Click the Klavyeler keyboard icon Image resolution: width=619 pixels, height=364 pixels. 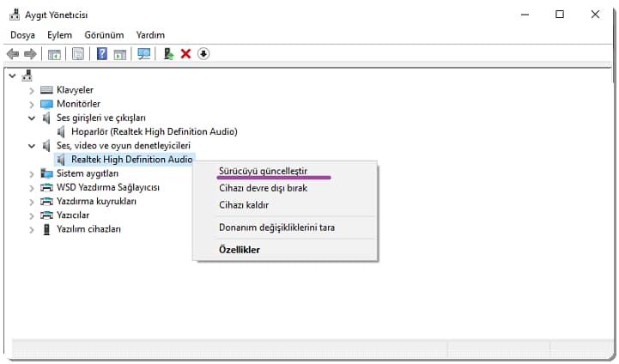coord(46,90)
